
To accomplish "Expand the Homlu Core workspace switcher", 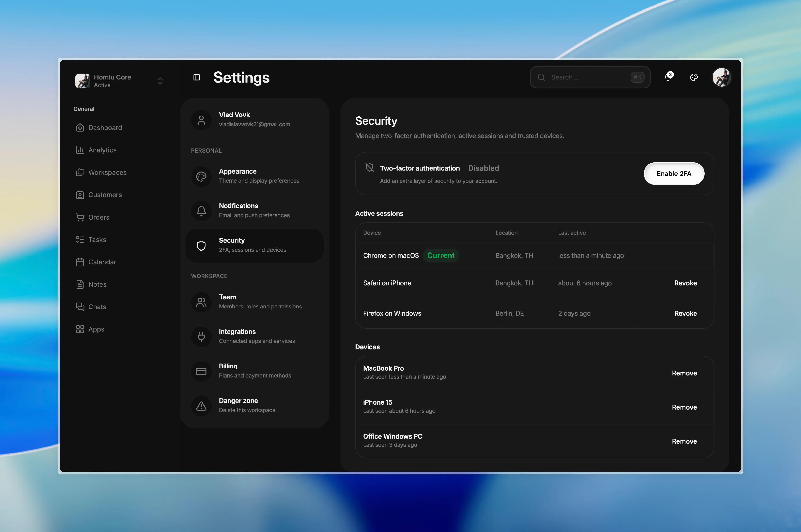I will click(x=160, y=81).
